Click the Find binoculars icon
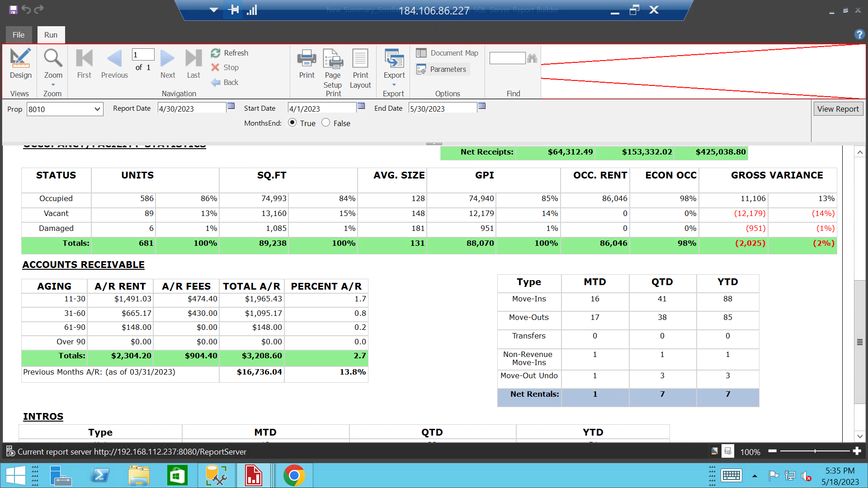 tap(532, 58)
